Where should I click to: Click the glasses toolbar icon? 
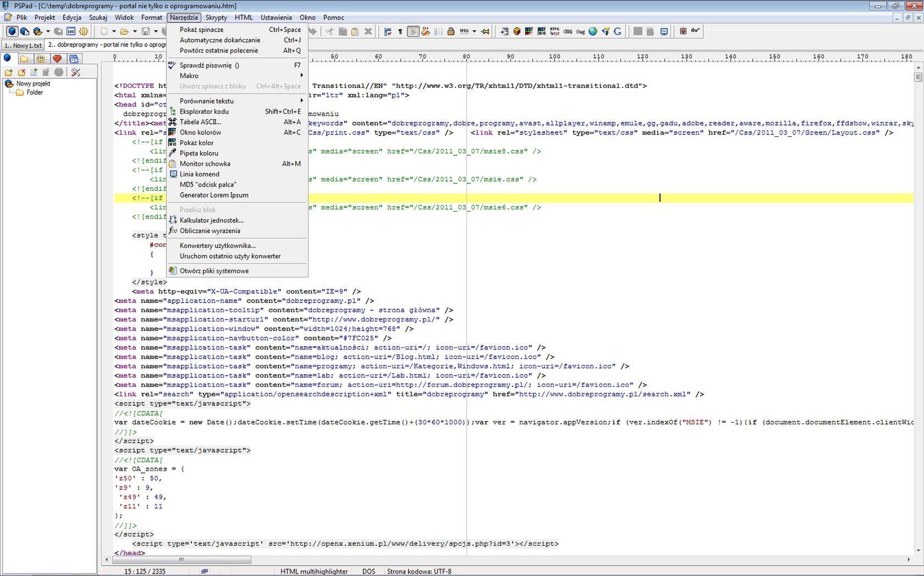point(696,31)
